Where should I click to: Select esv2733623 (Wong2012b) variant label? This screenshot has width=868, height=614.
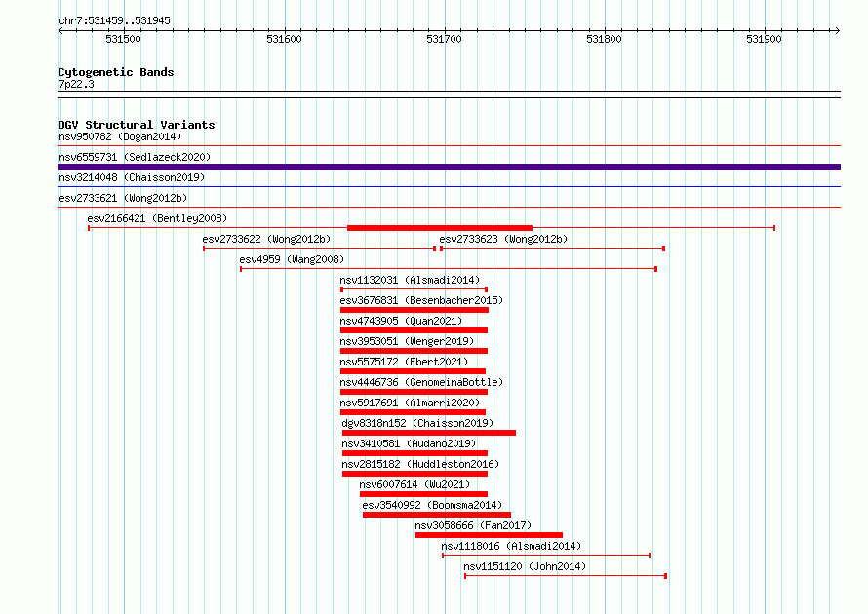503,239
